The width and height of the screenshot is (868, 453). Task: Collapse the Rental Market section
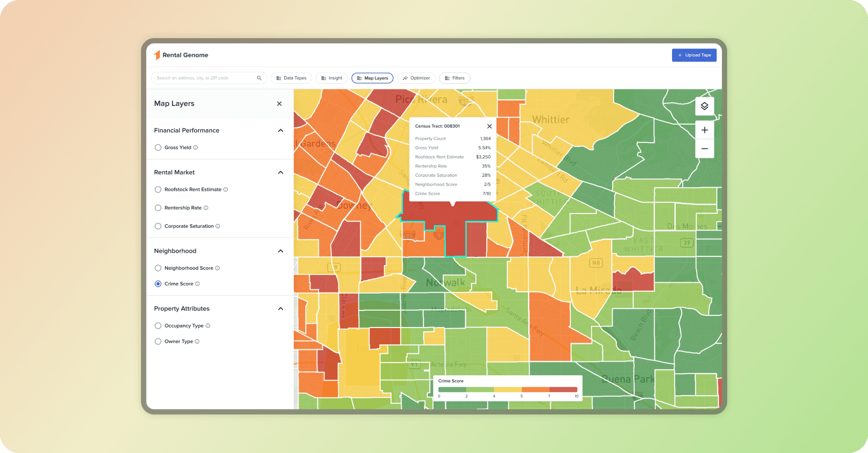(x=281, y=172)
